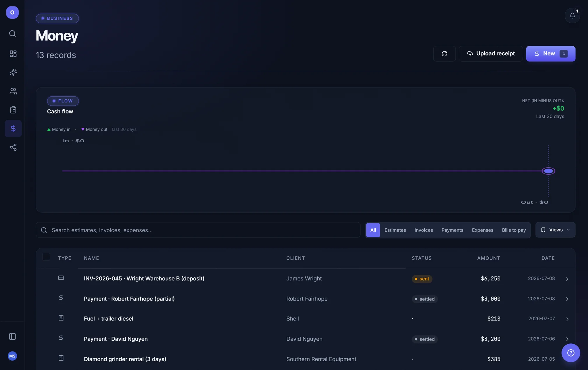Click the refresh records button
Screen dimensions: 588x370
(444, 54)
